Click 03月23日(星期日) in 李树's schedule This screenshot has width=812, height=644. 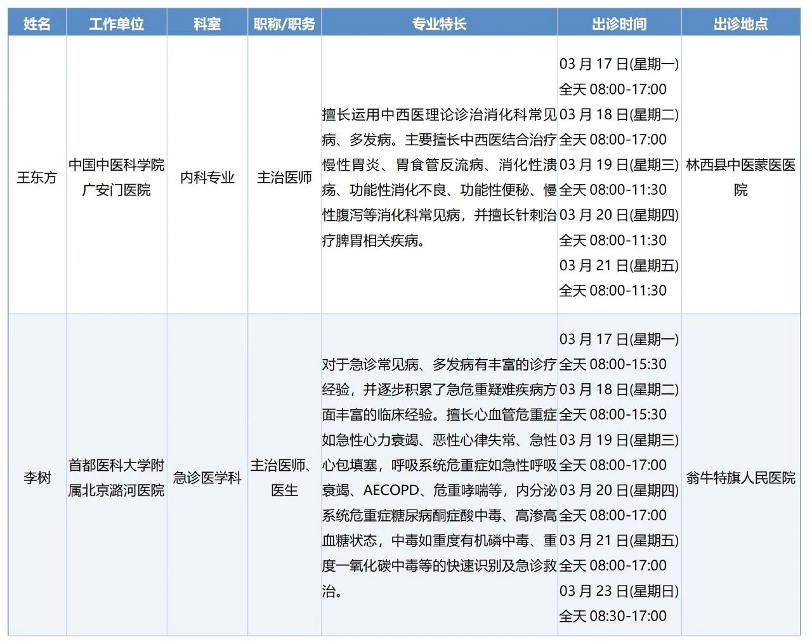pos(619,591)
